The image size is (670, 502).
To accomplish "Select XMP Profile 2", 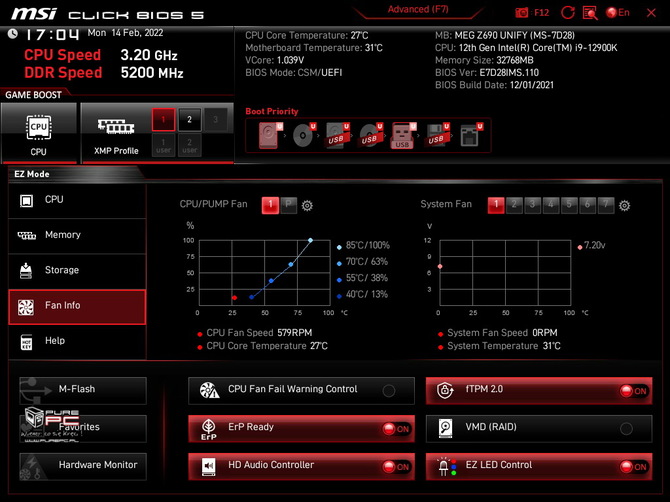I will coord(189,120).
